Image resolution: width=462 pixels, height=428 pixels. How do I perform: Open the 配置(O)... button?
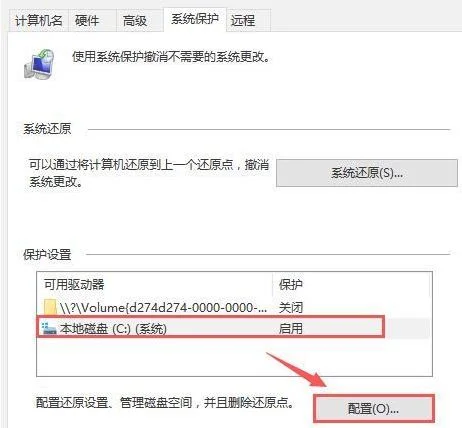[x=374, y=408]
